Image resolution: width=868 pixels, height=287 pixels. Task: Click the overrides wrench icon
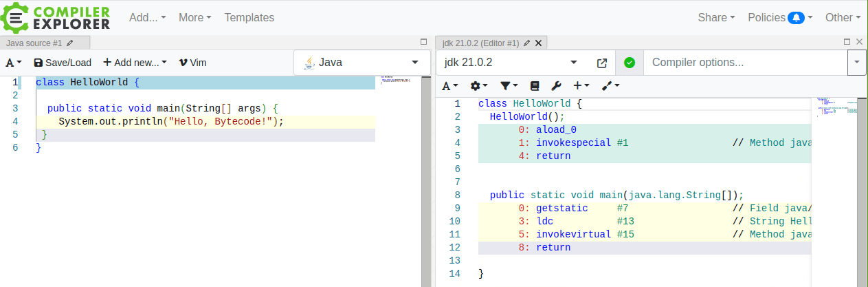click(557, 86)
